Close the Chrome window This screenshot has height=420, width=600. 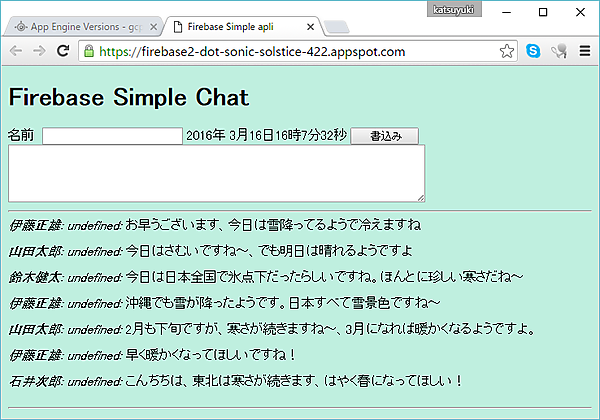point(580,12)
